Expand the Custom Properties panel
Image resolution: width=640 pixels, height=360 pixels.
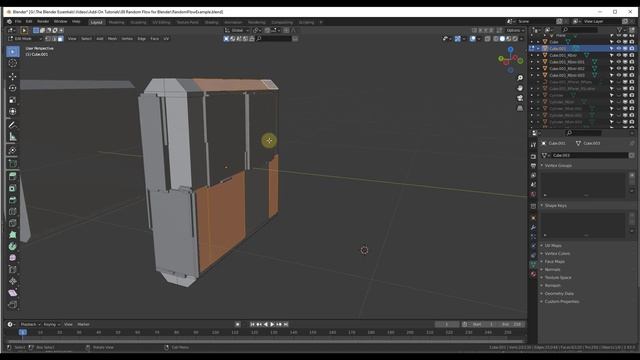[x=561, y=302]
